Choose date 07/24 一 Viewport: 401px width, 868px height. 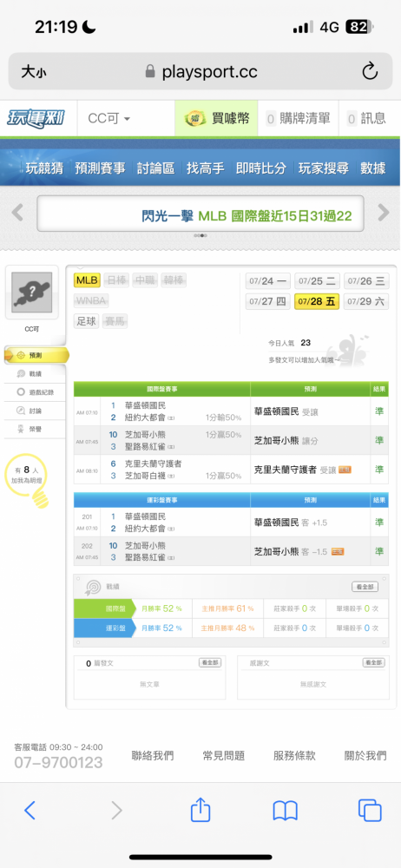(268, 281)
